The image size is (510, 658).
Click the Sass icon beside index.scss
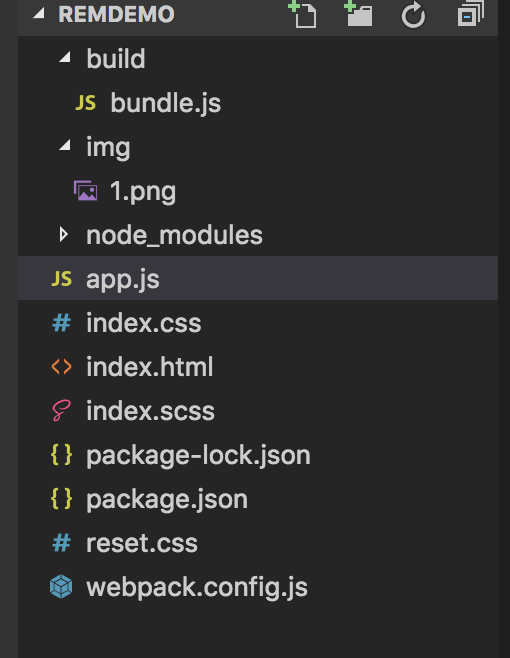click(x=61, y=410)
